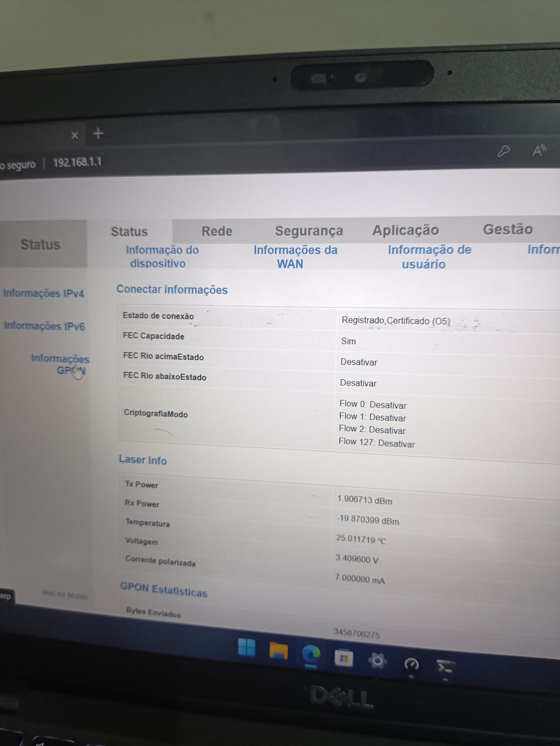Click the Read aloud icon in the address bar

click(x=538, y=150)
